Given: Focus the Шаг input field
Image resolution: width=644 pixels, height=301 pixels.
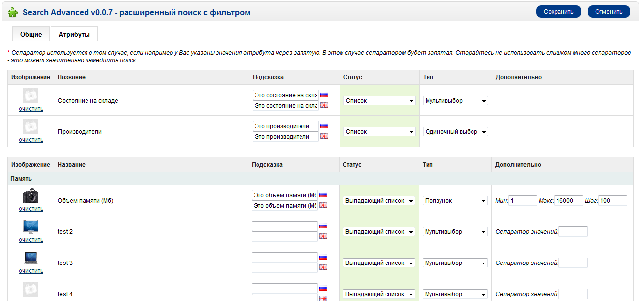Looking at the screenshot, I should pos(613,201).
